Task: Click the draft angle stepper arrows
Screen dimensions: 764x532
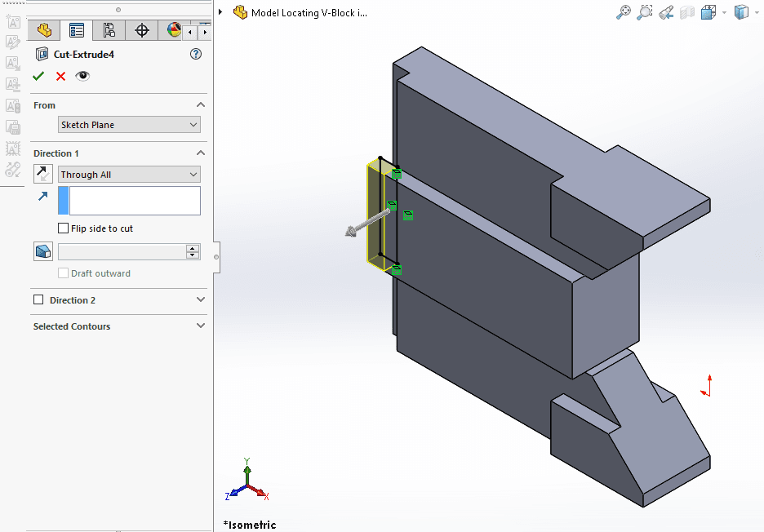Action: tap(193, 251)
